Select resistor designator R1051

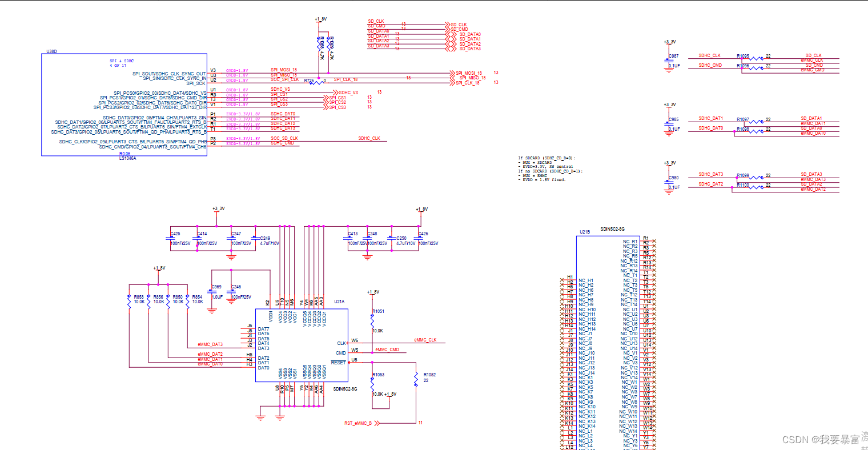pyautogui.click(x=378, y=311)
